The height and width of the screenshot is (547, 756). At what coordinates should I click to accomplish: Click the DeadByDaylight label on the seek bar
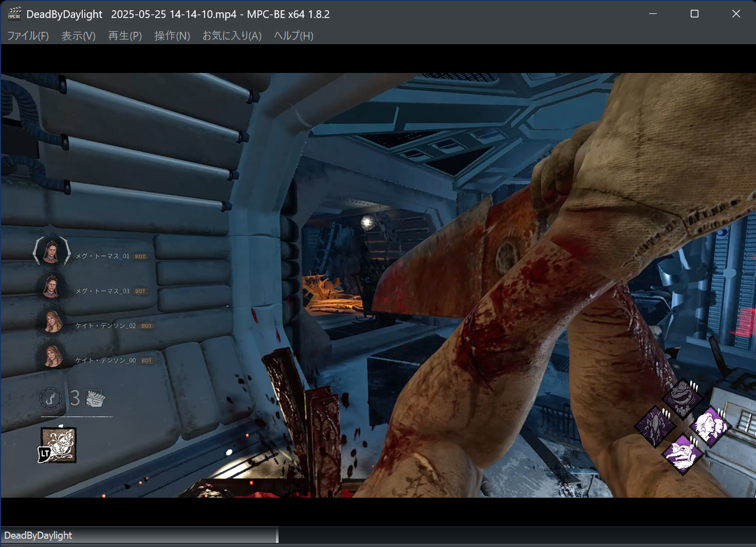[38, 535]
